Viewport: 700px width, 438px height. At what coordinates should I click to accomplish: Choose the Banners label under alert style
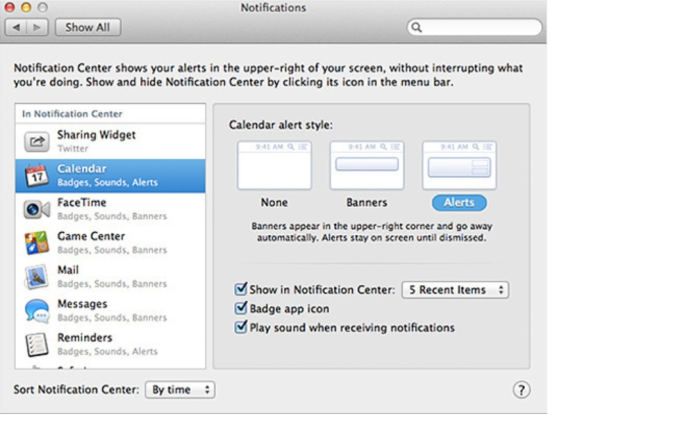pos(367,202)
